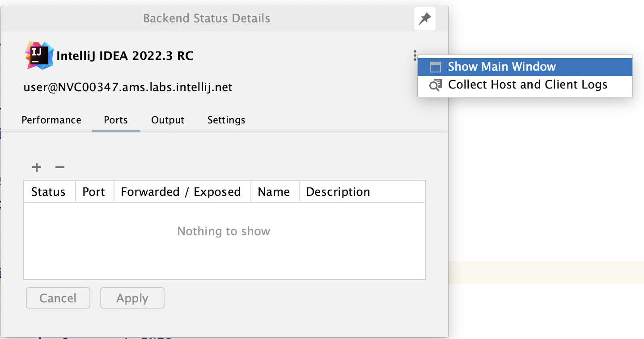Add a port with the plus icon

[x=36, y=167]
